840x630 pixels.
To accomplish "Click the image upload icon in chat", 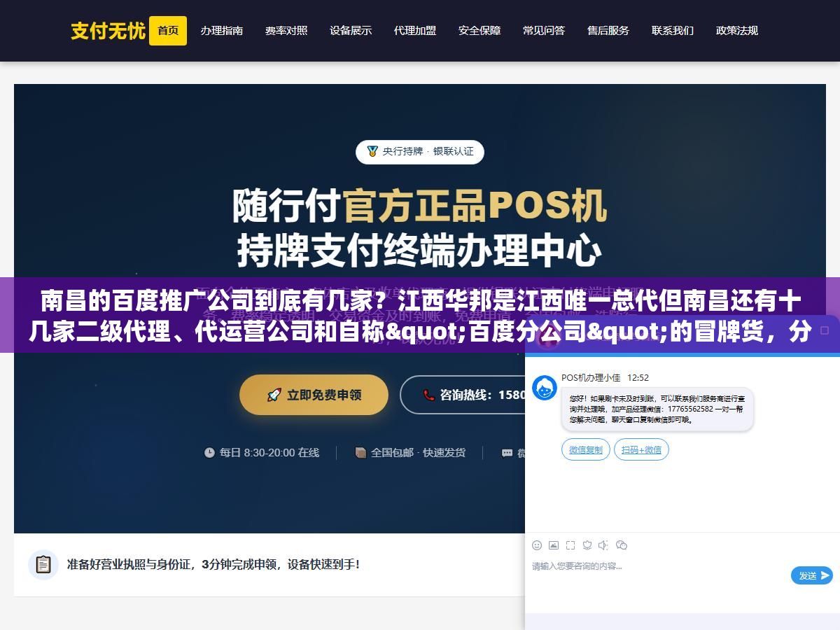I will pyautogui.click(x=554, y=545).
